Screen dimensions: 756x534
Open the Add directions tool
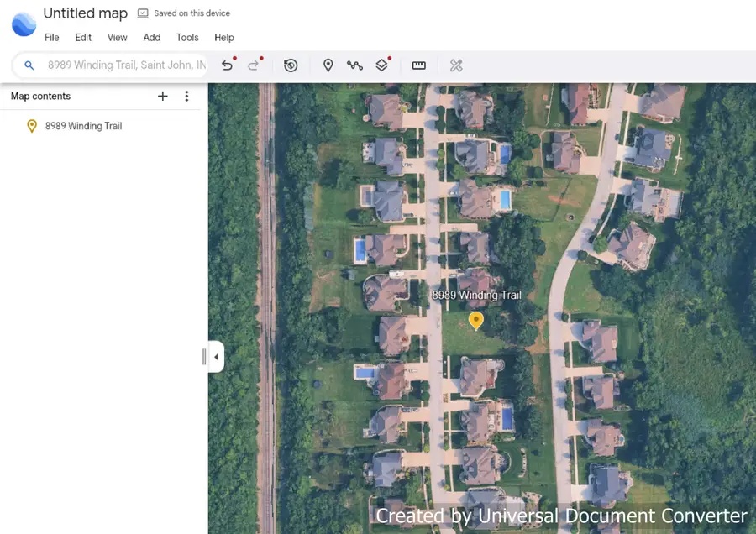tap(382, 65)
